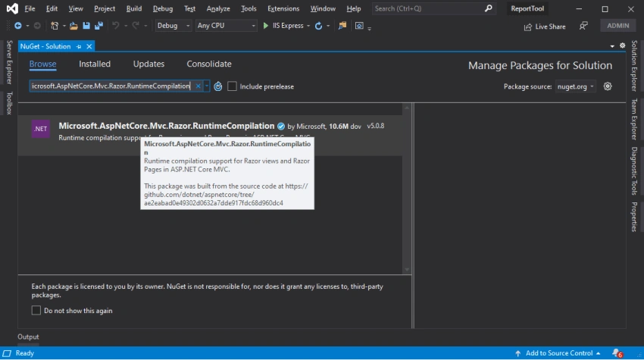Switch to the Installed tab
Screen dimensions: 644x360
(x=95, y=64)
